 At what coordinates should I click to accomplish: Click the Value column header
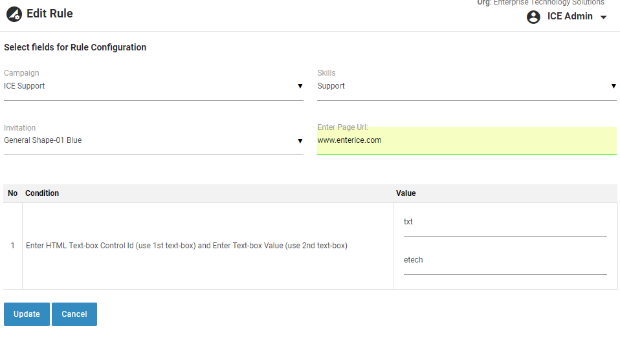click(x=406, y=193)
